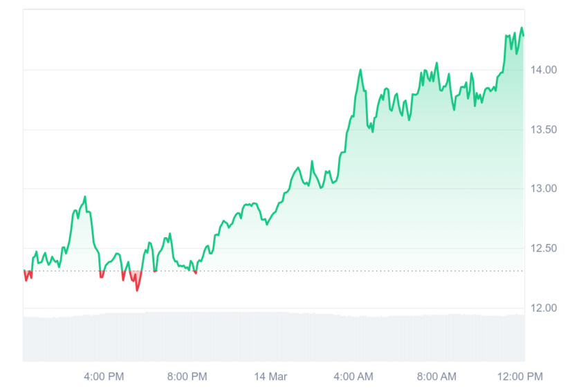This screenshot has width=588, height=392.
Task: Click the 12.00 price axis label
Action: 543,308
